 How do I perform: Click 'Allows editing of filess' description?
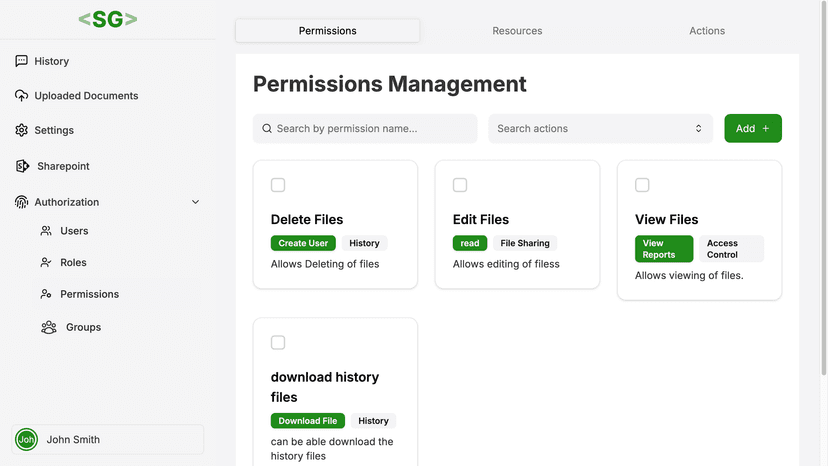click(506, 264)
